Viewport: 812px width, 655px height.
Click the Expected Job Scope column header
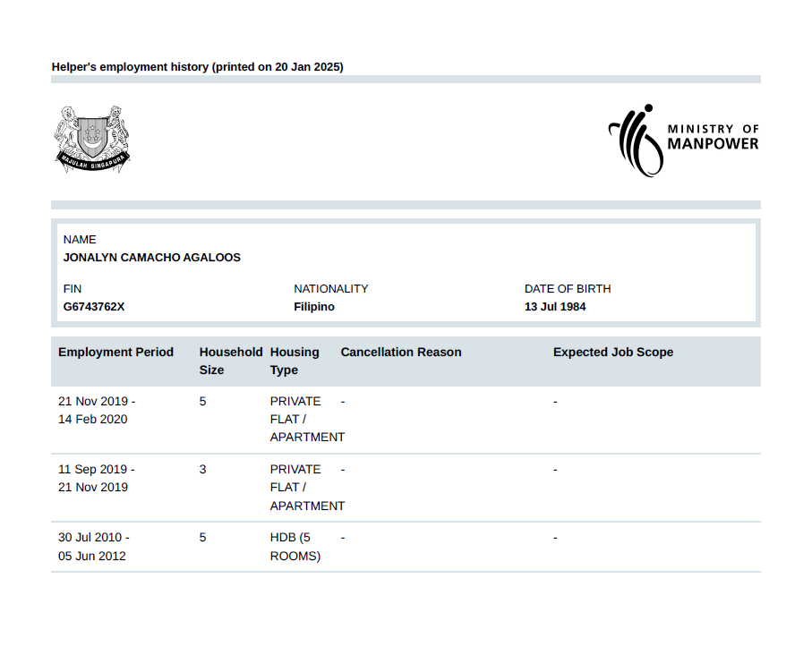pyautogui.click(x=613, y=353)
